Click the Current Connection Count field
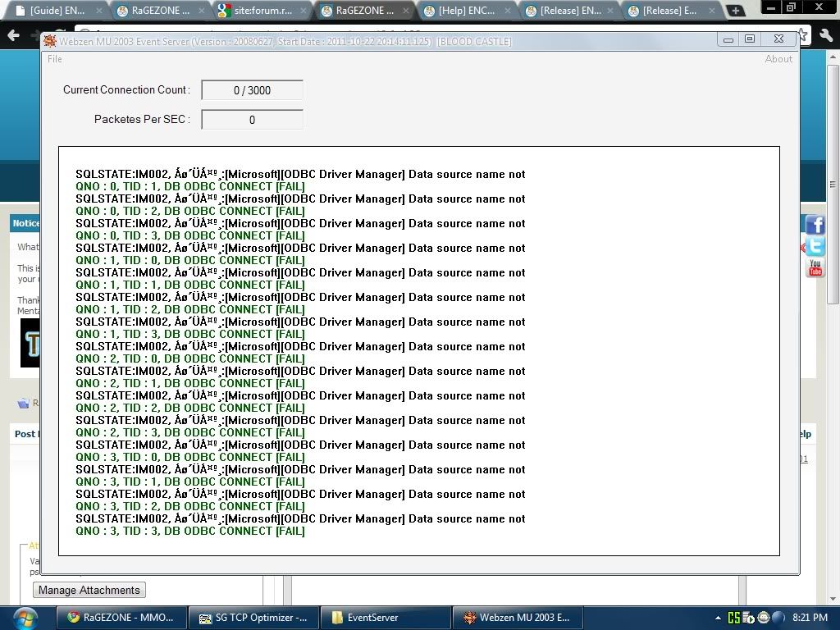This screenshot has height=630, width=840. (x=252, y=90)
